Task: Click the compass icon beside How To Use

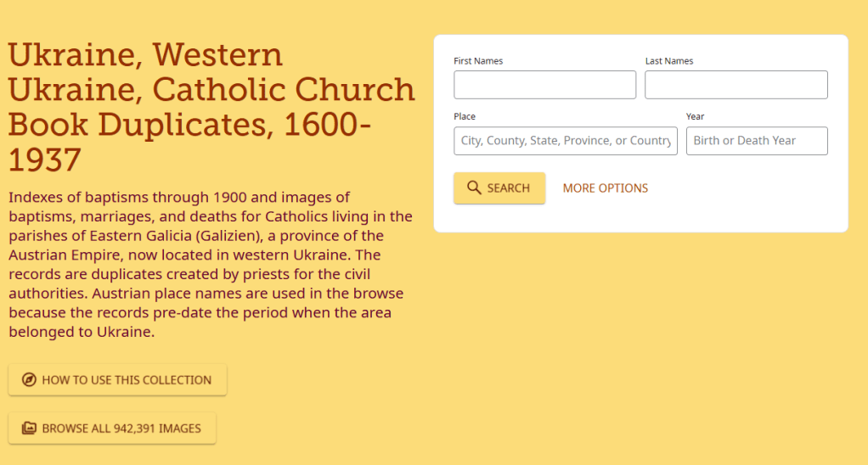Action: 29,380
